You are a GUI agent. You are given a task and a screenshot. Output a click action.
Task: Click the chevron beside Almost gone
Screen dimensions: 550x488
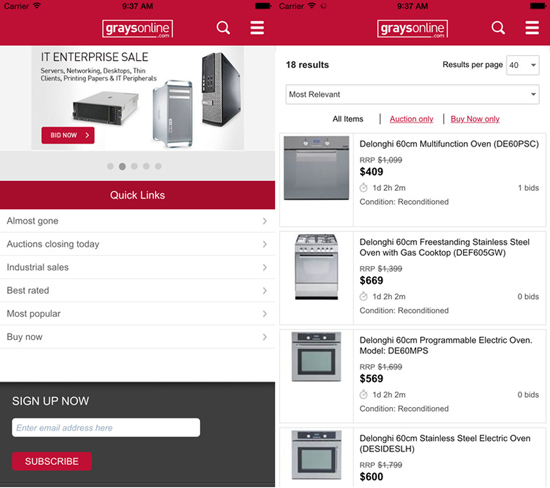pyautogui.click(x=264, y=221)
